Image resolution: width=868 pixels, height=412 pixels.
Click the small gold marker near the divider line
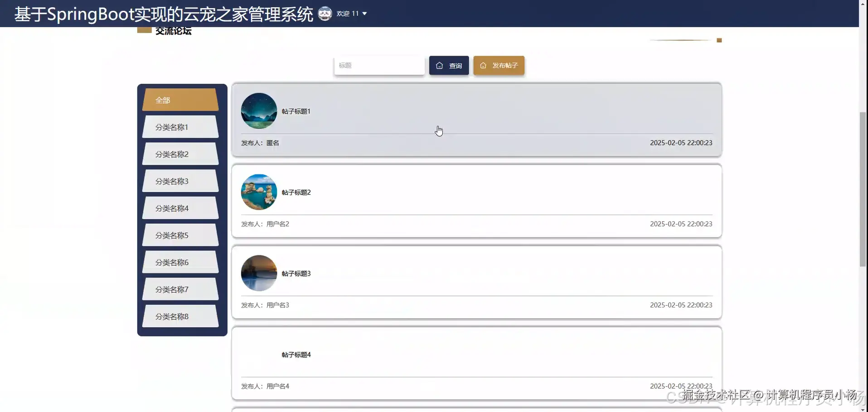click(x=719, y=40)
